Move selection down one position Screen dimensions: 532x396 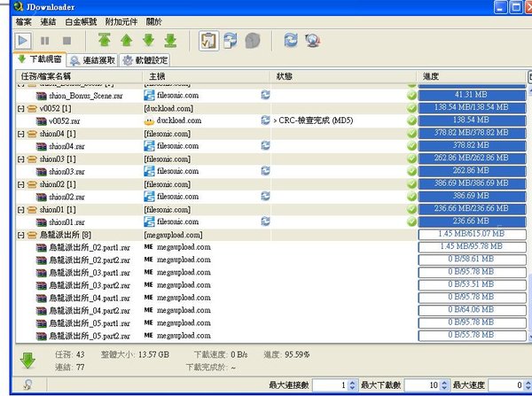point(149,41)
